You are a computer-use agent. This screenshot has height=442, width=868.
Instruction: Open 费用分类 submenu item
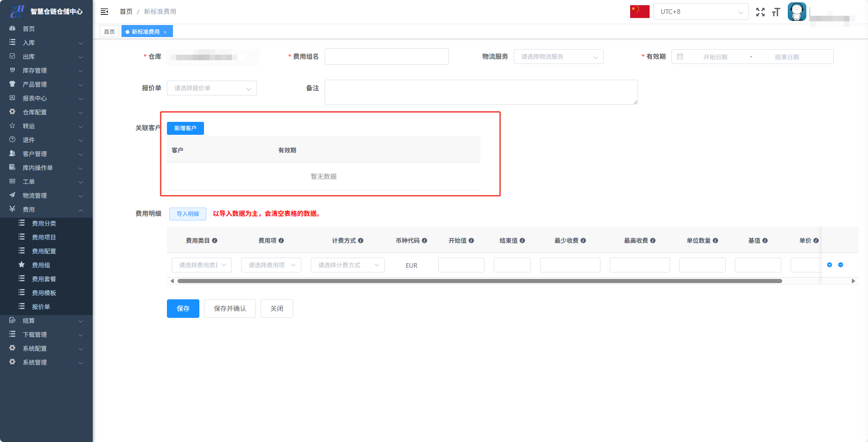[46, 223]
